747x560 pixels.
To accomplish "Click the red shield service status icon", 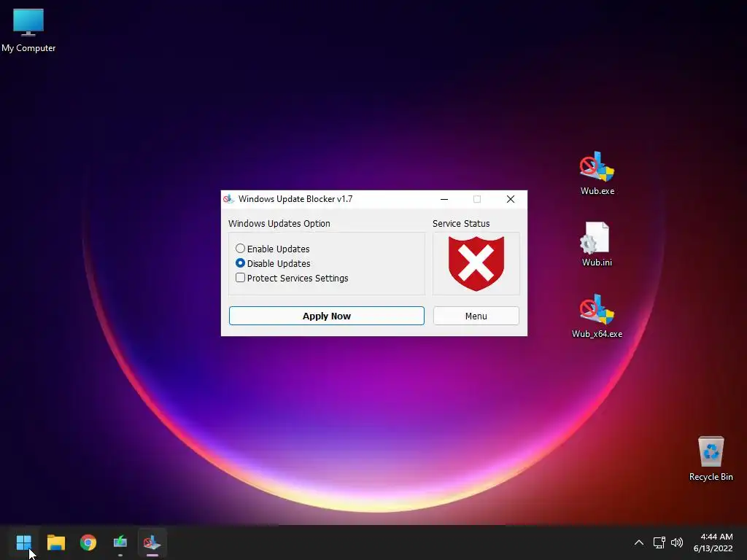I will 476,263.
